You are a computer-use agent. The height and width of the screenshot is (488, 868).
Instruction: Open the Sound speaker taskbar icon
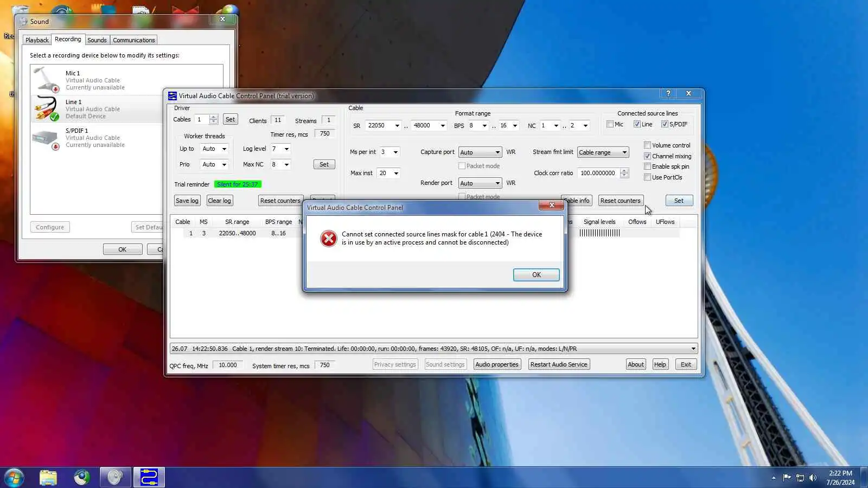coord(115,477)
